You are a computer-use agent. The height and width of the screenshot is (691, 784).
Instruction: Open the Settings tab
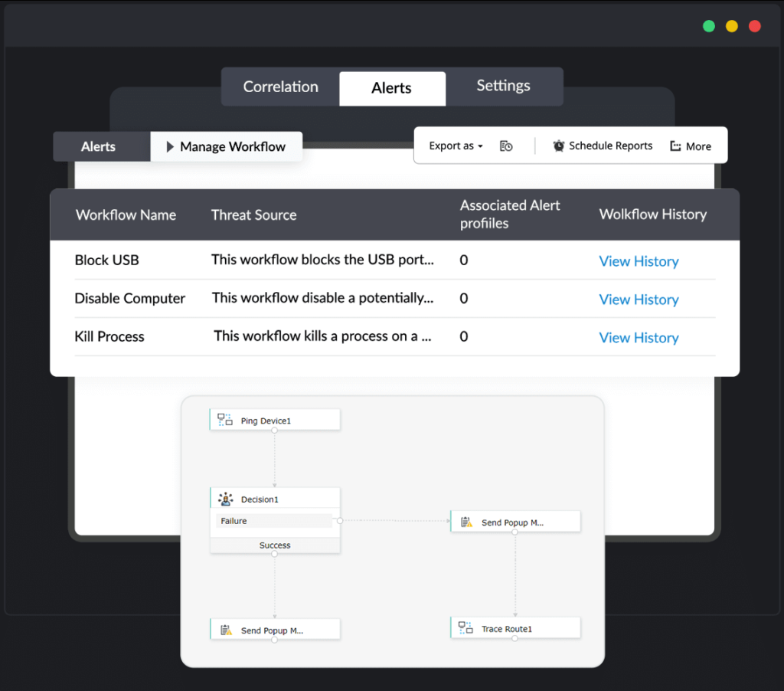504,87
